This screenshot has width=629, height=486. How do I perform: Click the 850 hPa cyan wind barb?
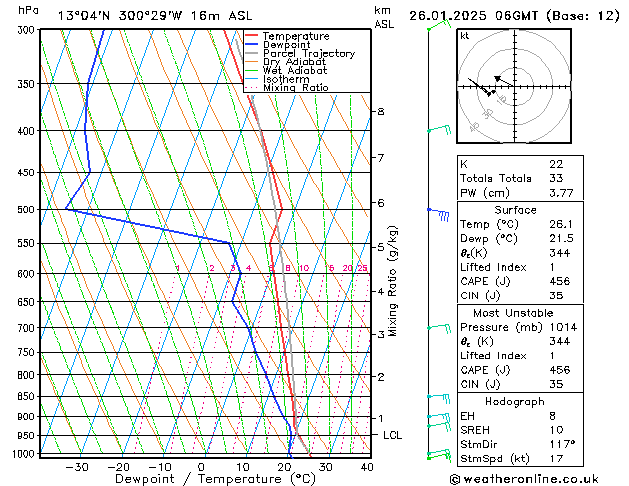(438, 398)
